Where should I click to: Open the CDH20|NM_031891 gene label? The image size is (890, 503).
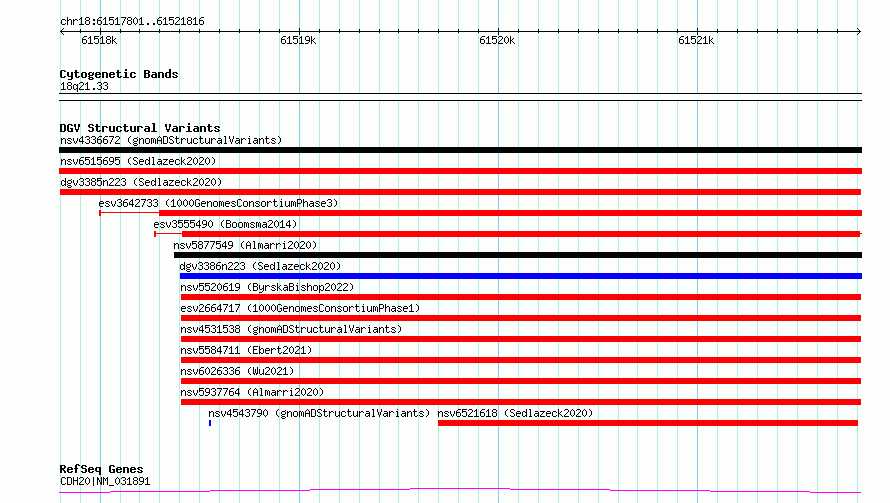[x=105, y=481]
